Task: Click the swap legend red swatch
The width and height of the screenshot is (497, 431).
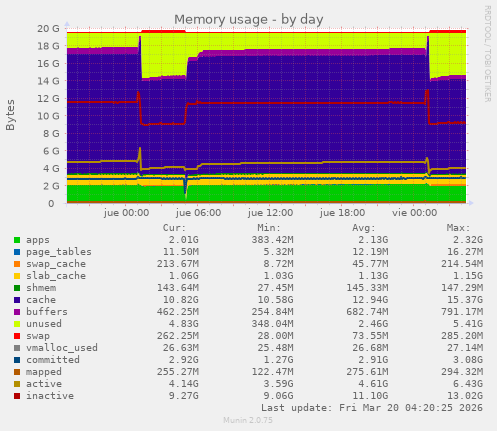Action: 17,336
